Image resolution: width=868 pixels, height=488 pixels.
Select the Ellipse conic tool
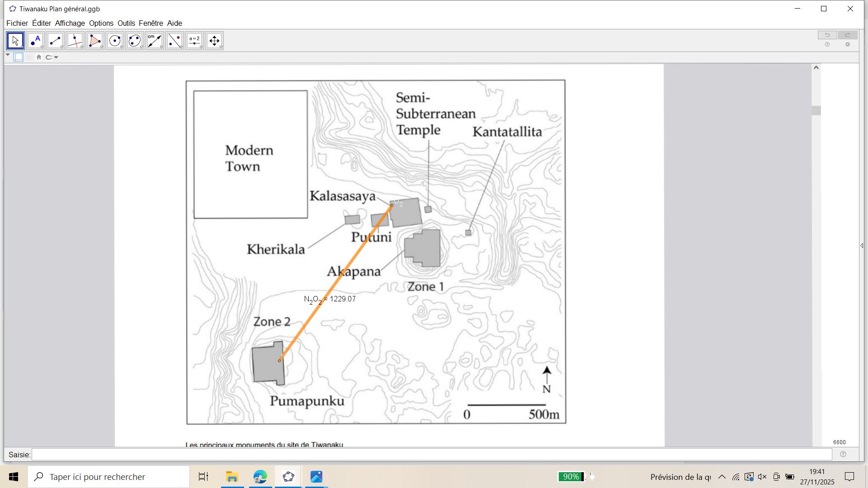tap(135, 41)
